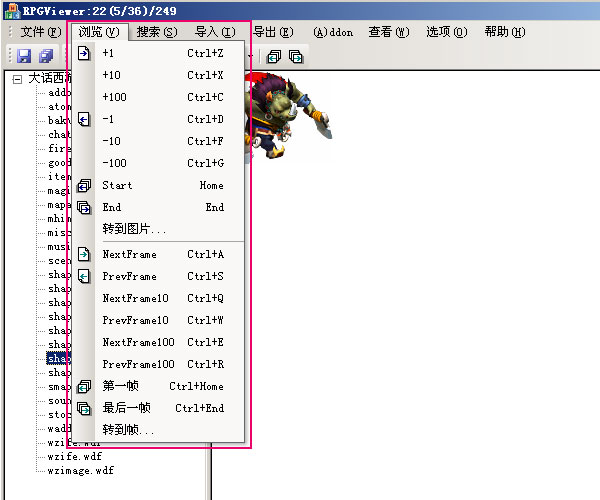
Task: Choose -10 Ctrl+F menu entry
Action: [158, 142]
